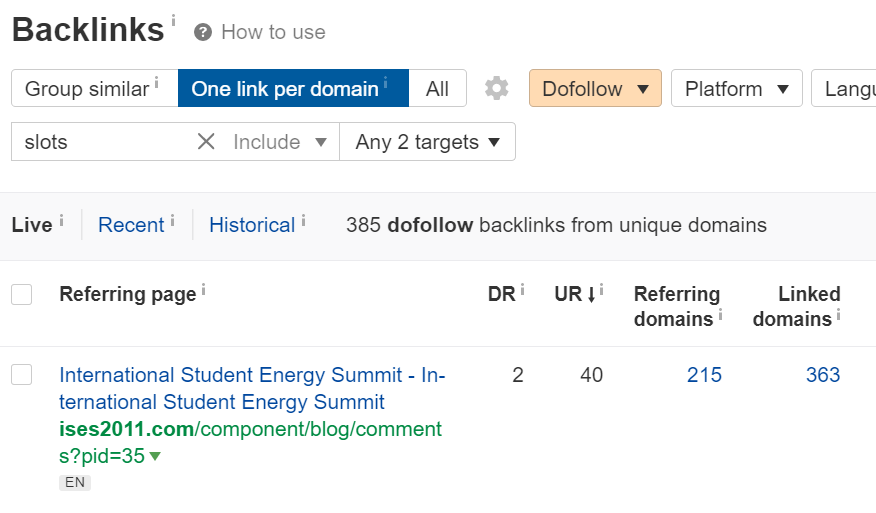Viewport: 876px width, 513px height.
Task: Open the Any 2 targets dropdown
Action: click(x=427, y=142)
